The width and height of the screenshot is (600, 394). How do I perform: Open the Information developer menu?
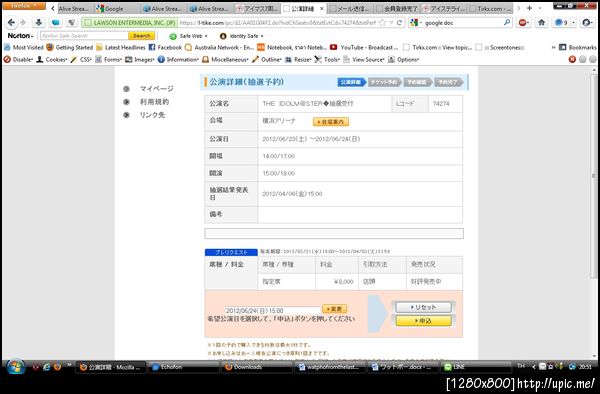click(178, 59)
